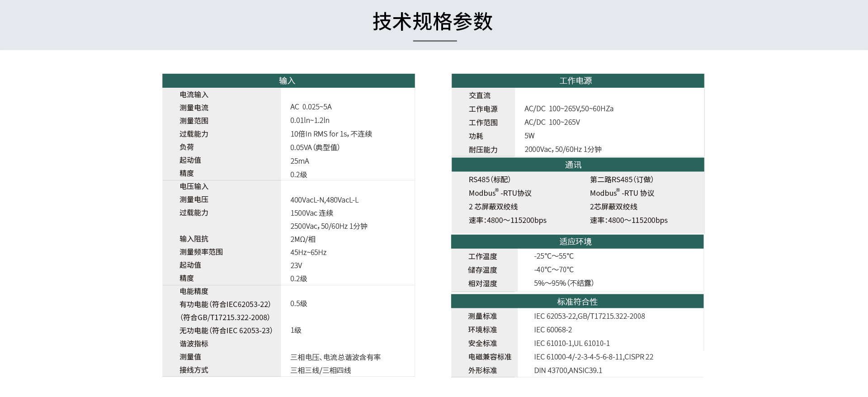Screen dimensions: 868x397
Task: Click the 测量频率范围 label
Action: pos(201,252)
